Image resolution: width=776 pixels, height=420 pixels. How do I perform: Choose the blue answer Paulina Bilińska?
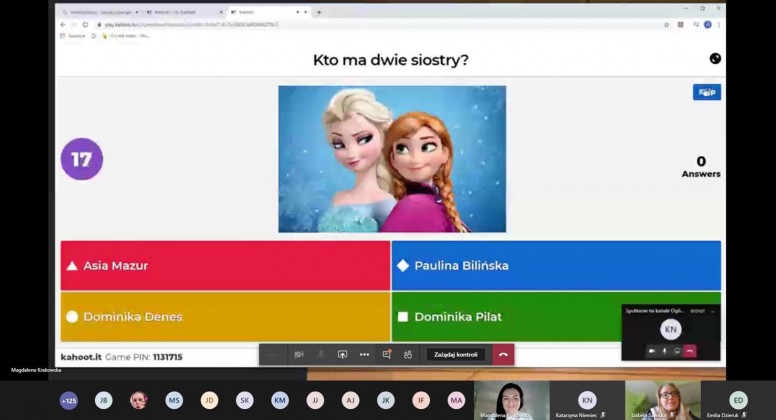555,265
